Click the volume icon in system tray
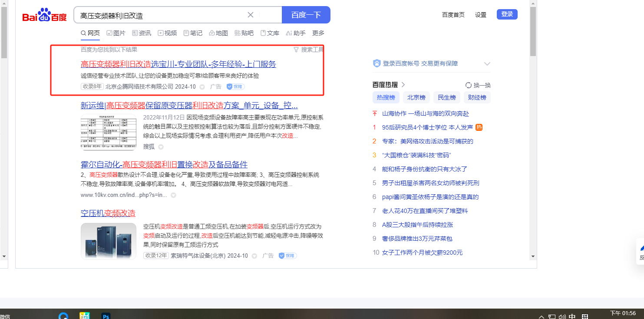The image size is (644, 319). (562, 317)
